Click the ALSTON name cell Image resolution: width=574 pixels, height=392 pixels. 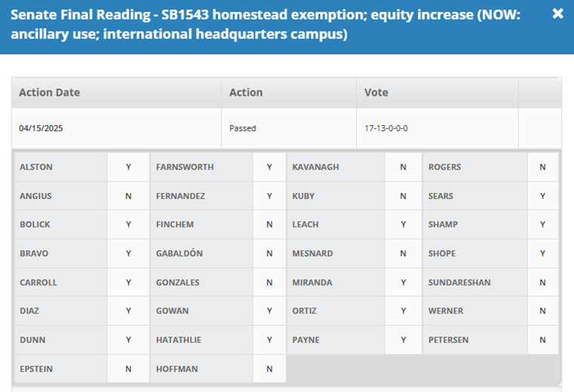[61, 167]
